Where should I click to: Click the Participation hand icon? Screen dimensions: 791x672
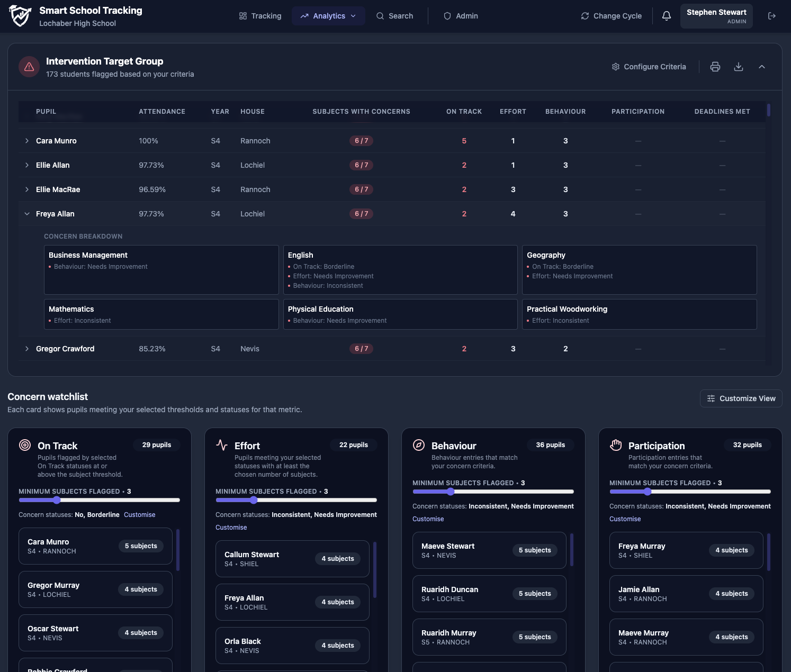click(616, 445)
